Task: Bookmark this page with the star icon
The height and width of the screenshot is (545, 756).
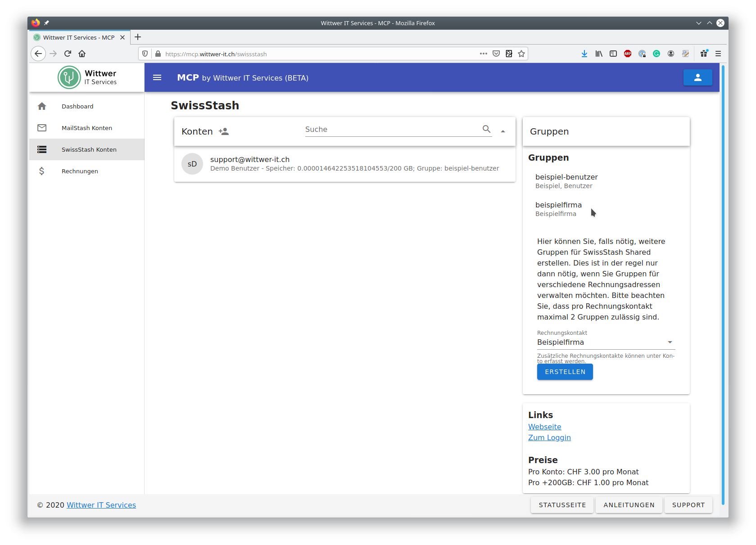Action: click(521, 54)
